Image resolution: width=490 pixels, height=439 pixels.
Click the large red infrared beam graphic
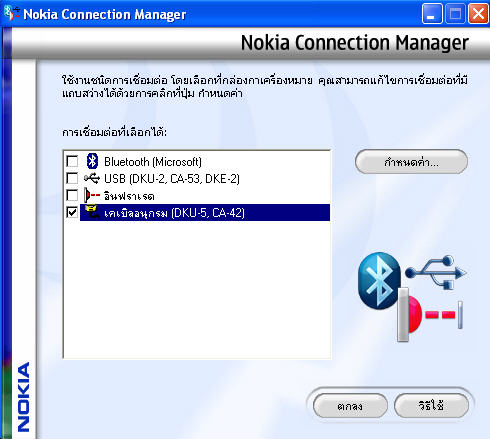point(430,314)
